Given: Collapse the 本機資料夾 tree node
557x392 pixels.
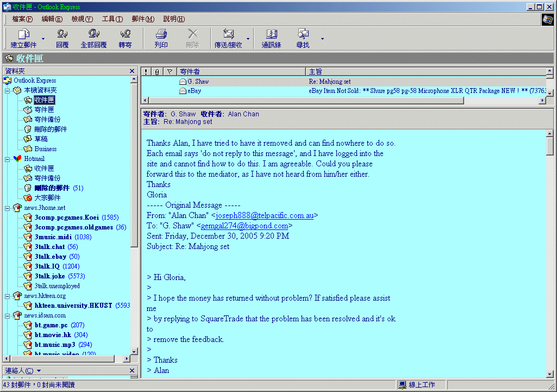Looking at the screenshot, I should (8, 91).
